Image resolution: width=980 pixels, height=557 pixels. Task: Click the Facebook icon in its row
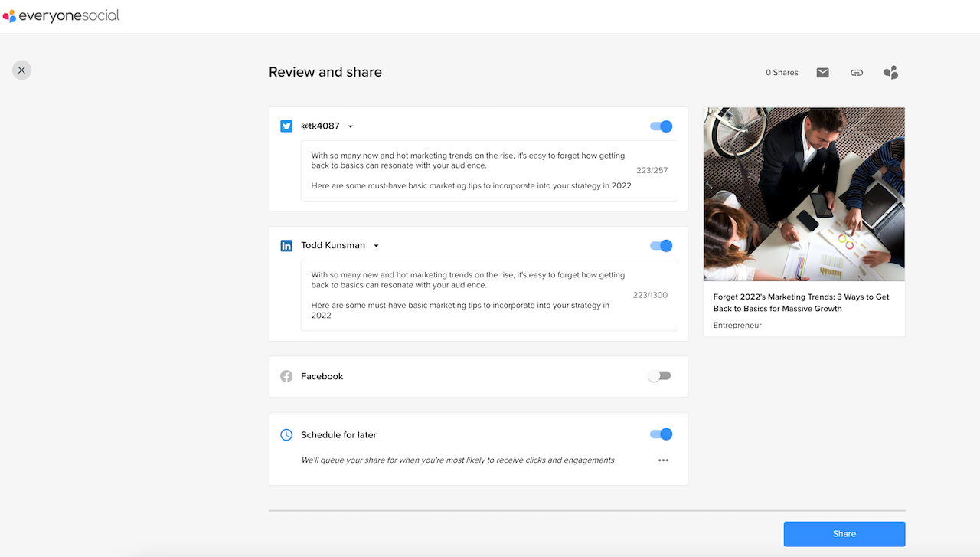point(286,376)
